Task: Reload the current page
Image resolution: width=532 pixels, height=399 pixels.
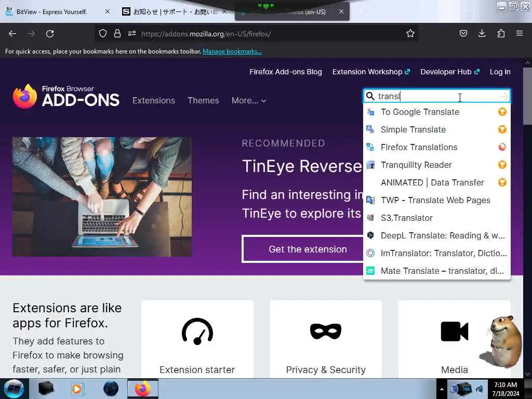Action: click(50, 34)
